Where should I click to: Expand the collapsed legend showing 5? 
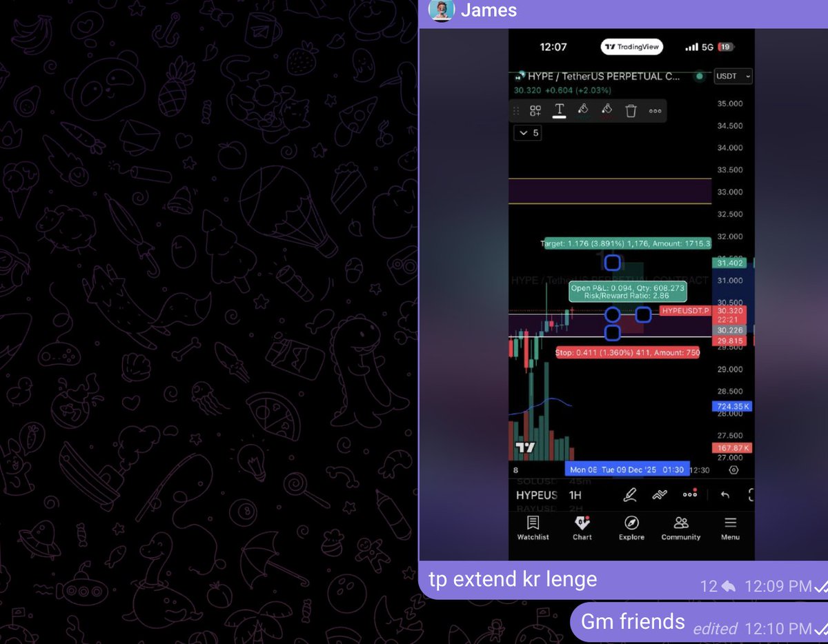(x=528, y=133)
